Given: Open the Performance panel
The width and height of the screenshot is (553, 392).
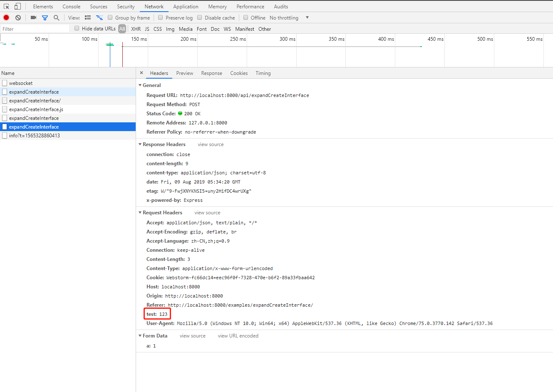Looking at the screenshot, I should pyautogui.click(x=250, y=7).
